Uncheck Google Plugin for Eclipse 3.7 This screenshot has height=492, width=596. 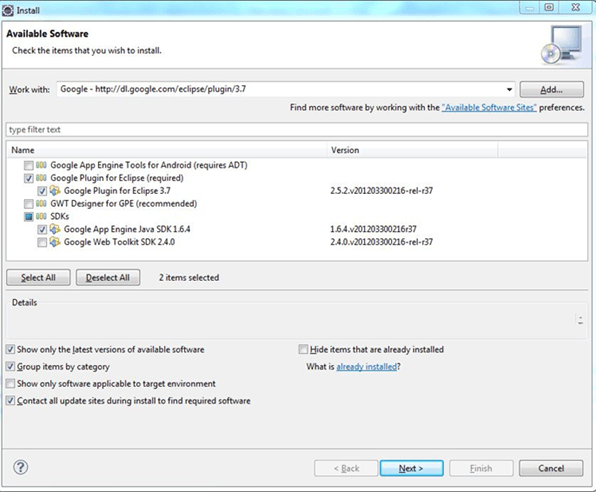pyautogui.click(x=42, y=191)
